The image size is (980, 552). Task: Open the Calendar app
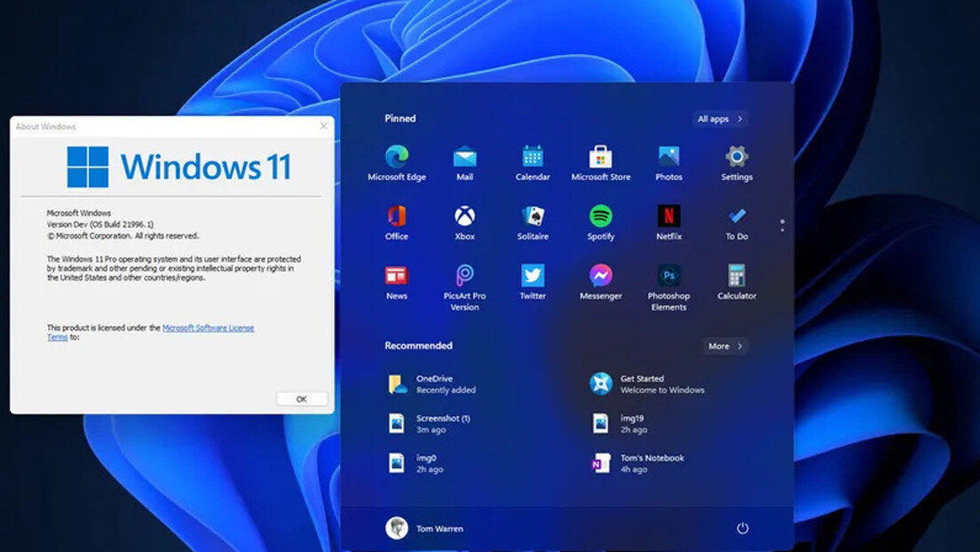click(533, 162)
